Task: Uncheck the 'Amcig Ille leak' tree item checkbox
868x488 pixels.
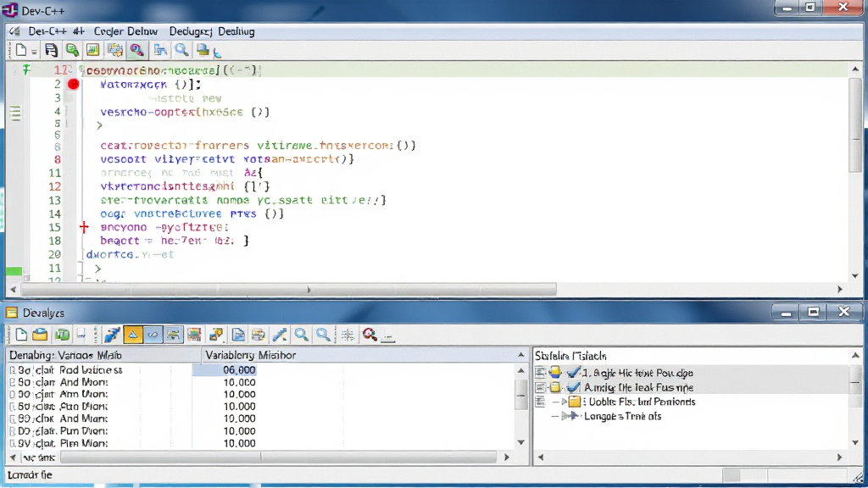Action: (x=574, y=387)
